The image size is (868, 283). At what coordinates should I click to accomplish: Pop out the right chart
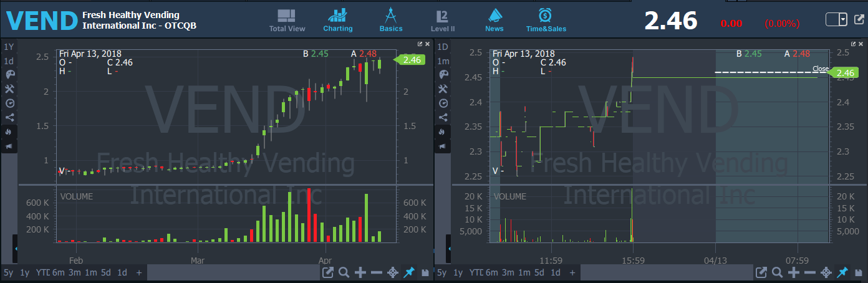click(761, 272)
